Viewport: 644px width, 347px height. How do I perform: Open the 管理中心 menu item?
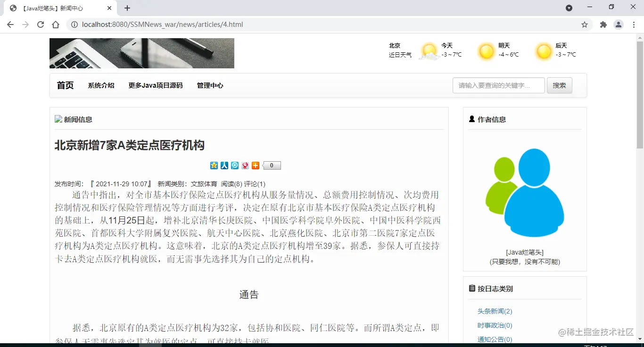tap(210, 85)
